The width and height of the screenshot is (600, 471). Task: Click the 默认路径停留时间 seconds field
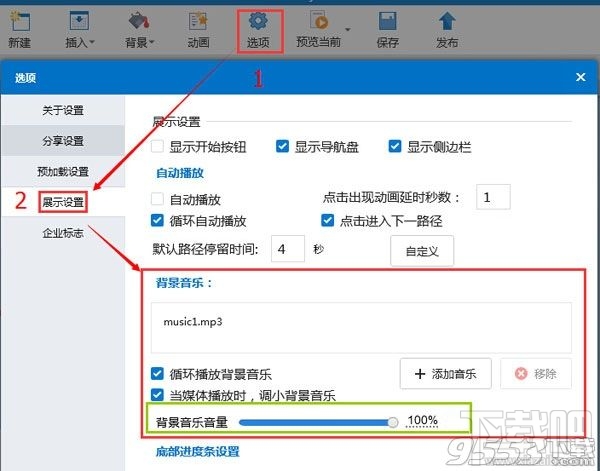(x=288, y=249)
